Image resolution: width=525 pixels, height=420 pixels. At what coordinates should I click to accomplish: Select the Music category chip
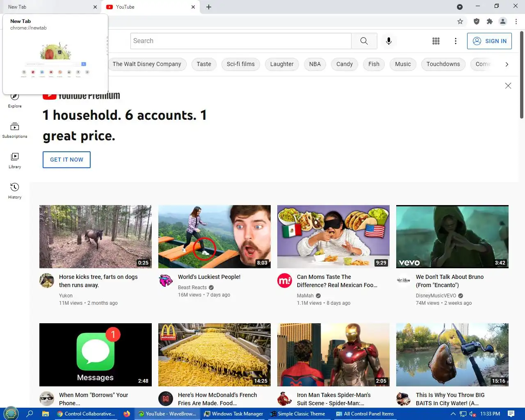[x=403, y=64]
